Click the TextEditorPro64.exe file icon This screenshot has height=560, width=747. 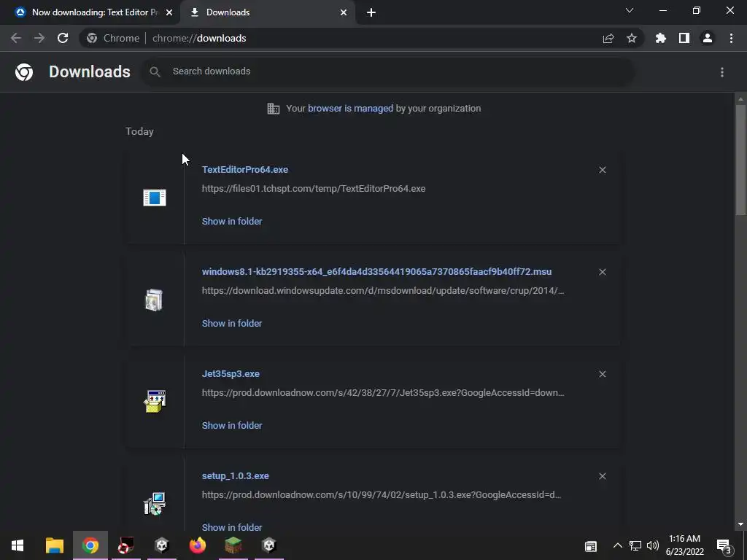coord(155,197)
